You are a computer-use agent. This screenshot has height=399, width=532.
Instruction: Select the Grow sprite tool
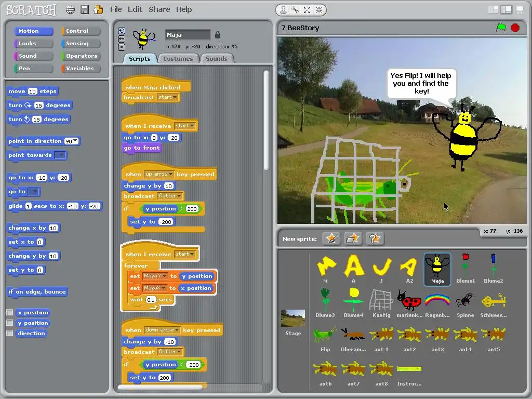(x=307, y=10)
